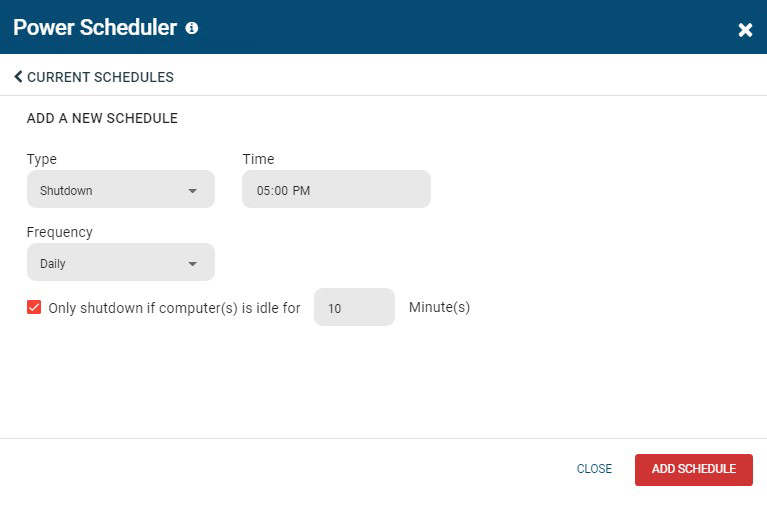Click the Time field label

click(x=258, y=159)
